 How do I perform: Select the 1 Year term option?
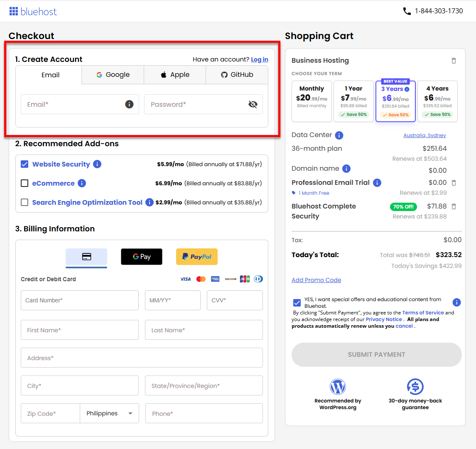click(x=353, y=101)
